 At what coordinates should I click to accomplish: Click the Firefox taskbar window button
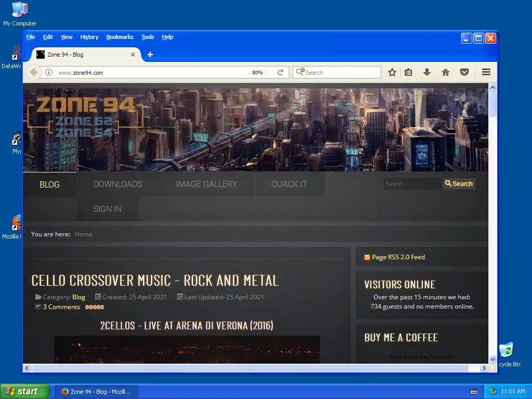[96, 392]
